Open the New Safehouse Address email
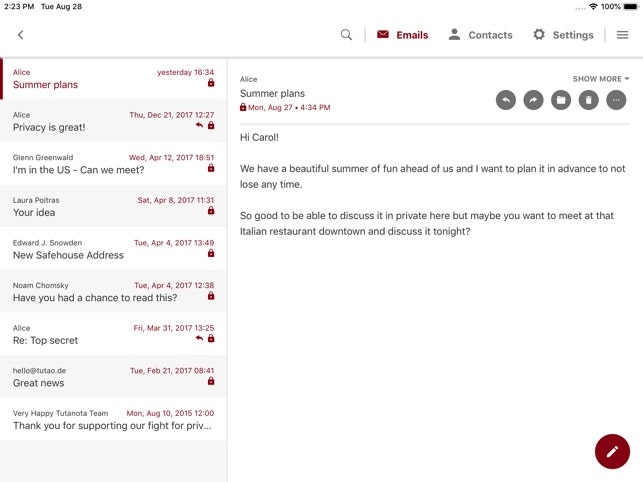 [114, 249]
